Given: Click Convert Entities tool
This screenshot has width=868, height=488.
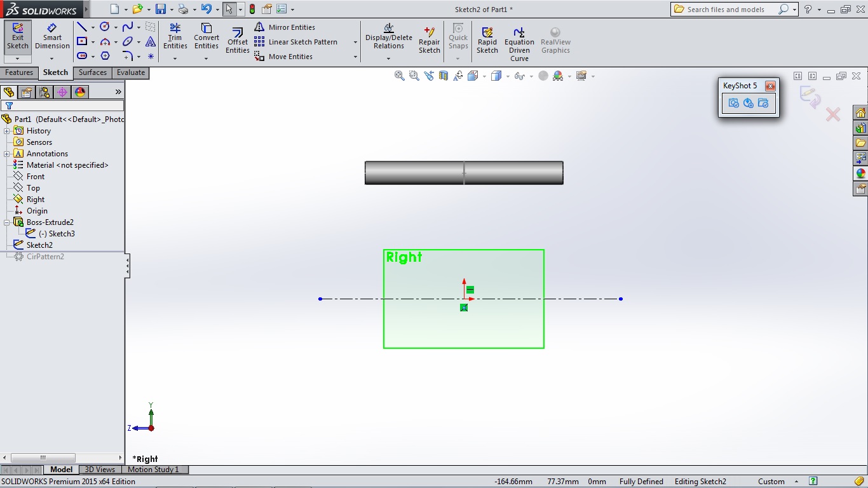Looking at the screenshot, I should point(207,36).
